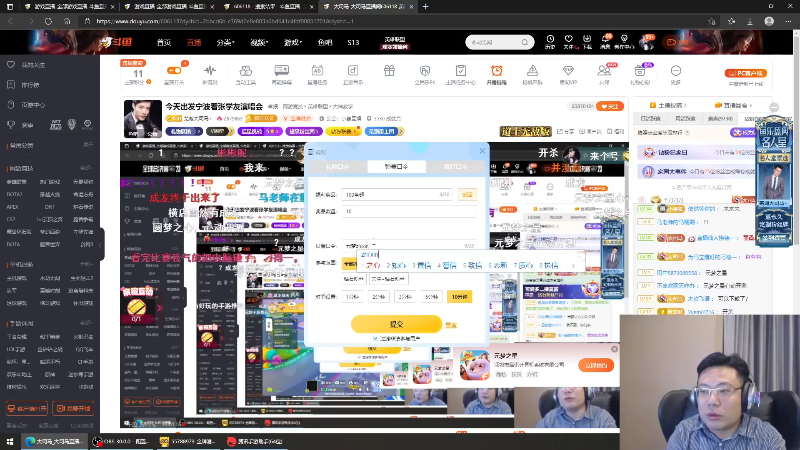Expand the 游戏 dropdown in top navigation

[292, 43]
